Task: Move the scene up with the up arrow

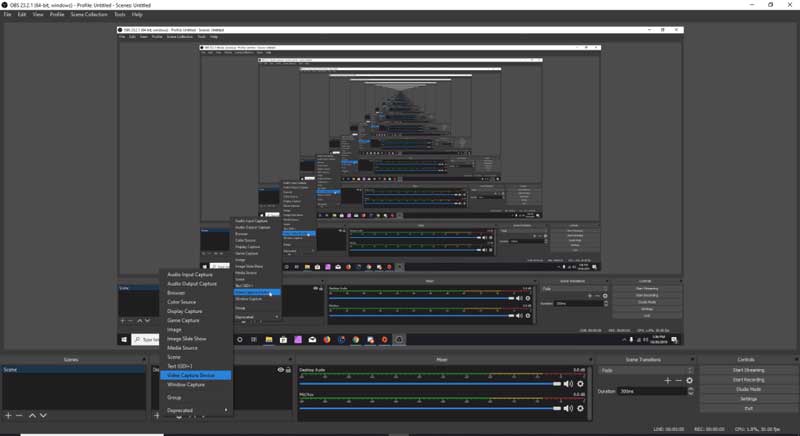Action: click(x=32, y=416)
